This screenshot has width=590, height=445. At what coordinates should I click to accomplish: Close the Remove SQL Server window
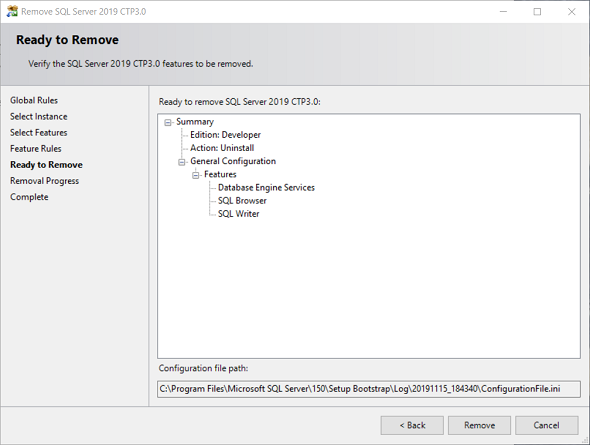572,12
